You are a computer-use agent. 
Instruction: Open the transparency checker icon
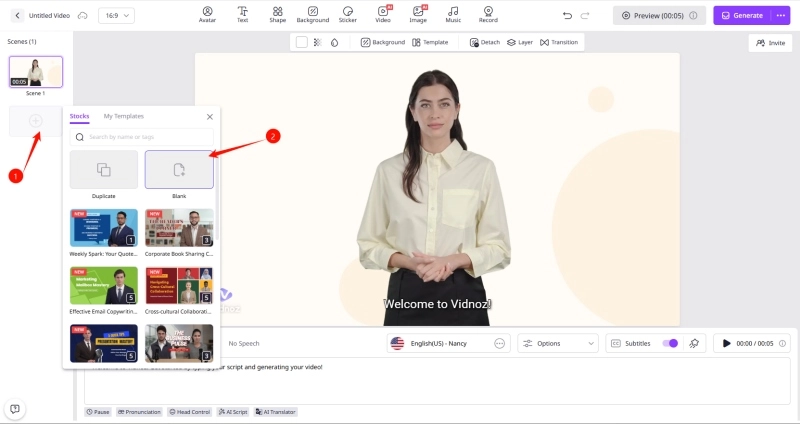point(317,42)
